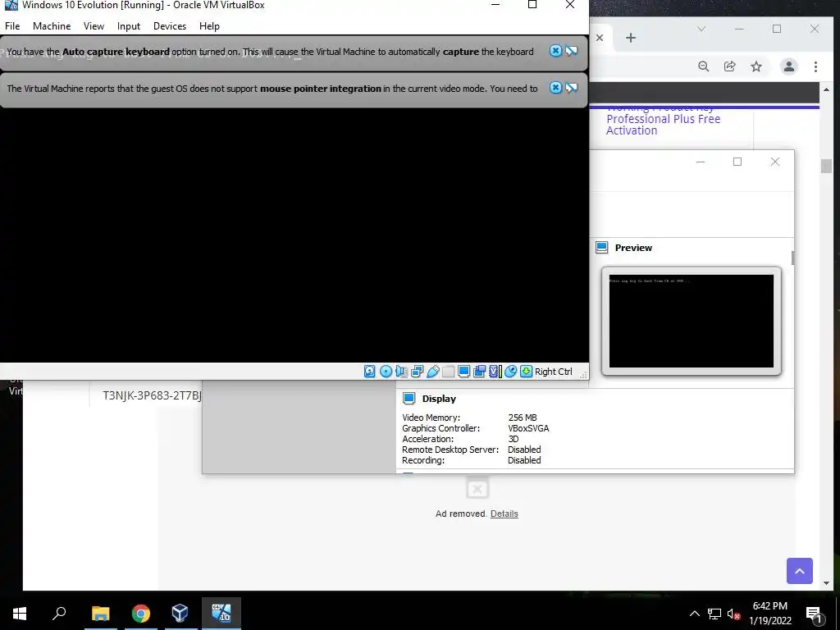
Task: Click the Video Memory 256 MB value
Action: 523,418
